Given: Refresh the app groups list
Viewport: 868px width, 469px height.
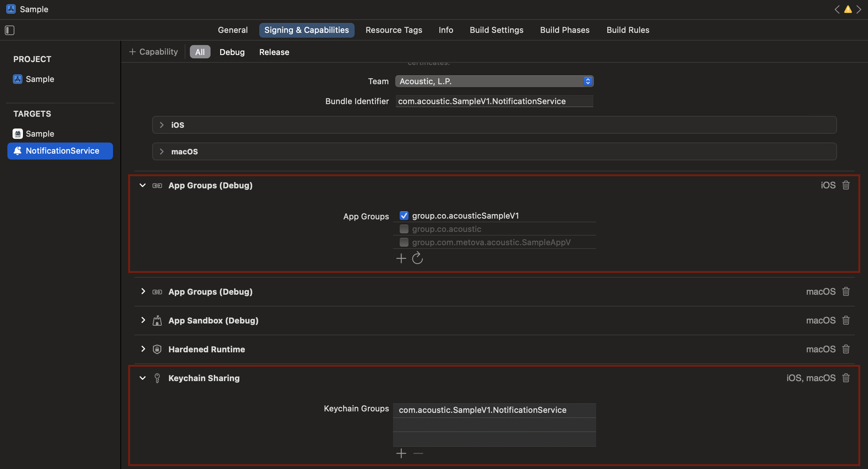Looking at the screenshot, I should 417,258.
